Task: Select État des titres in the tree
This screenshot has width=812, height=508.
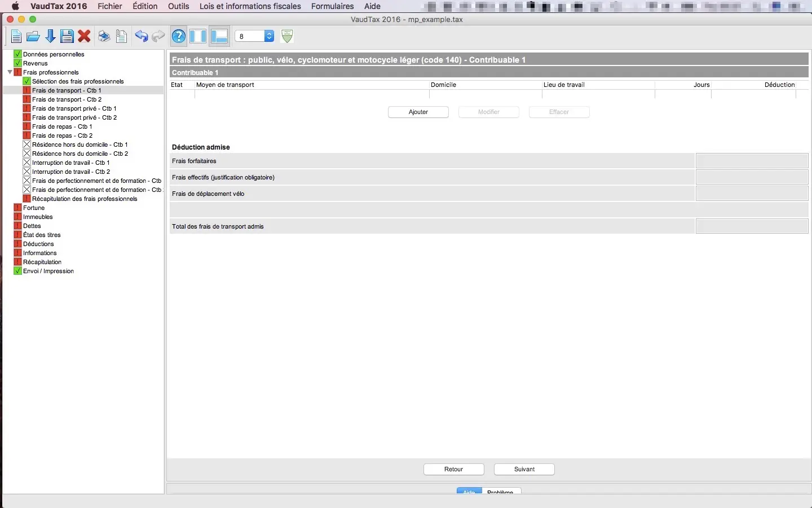Action: [42, 235]
